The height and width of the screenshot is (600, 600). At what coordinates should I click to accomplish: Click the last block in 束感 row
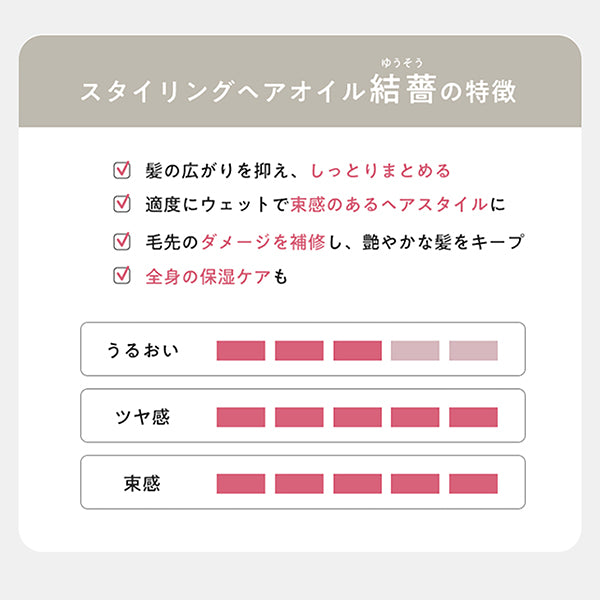pyautogui.click(x=473, y=483)
